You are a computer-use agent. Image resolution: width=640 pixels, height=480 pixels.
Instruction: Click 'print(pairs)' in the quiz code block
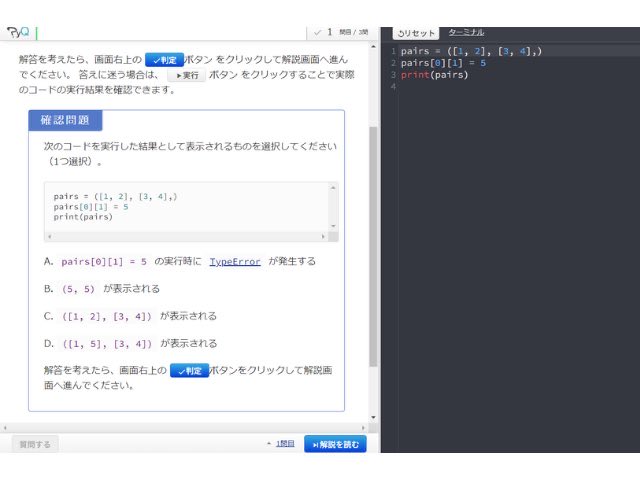pyautogui.click(x=83, y=217)
